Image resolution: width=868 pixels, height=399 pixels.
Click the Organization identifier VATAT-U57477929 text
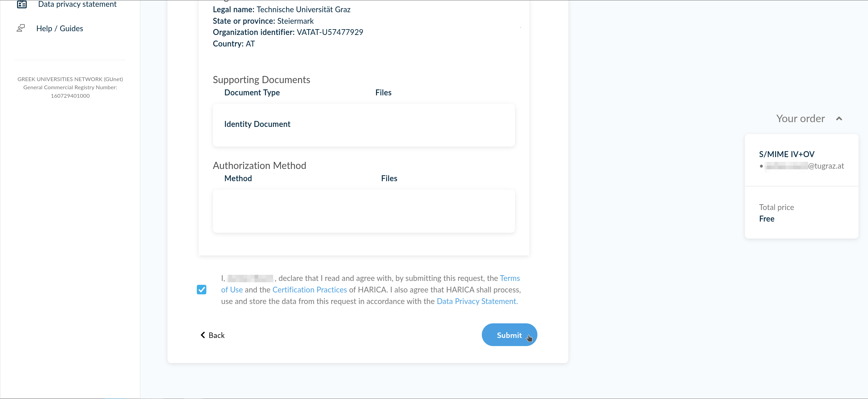tap(288, 32)
